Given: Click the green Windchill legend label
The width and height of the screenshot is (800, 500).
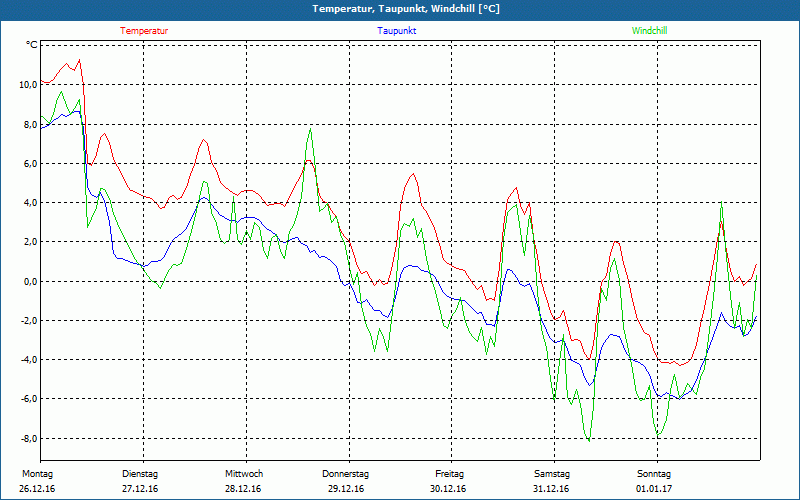Looking at the screenshot, I should (x=649, y=31).
